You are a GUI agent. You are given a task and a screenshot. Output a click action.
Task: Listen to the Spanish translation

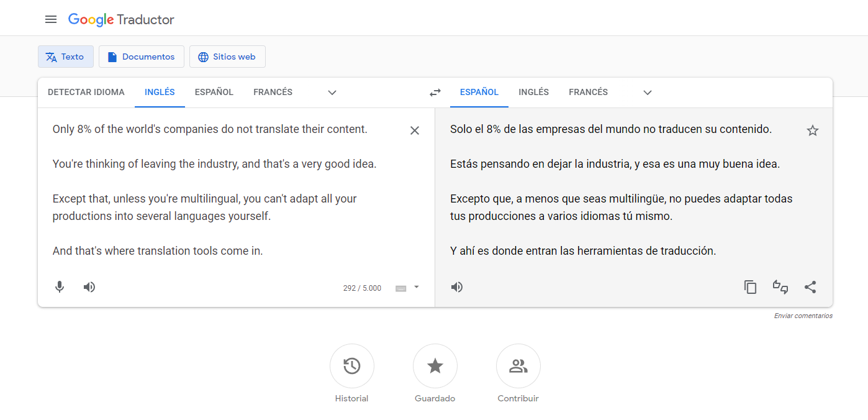coord(457,287)
